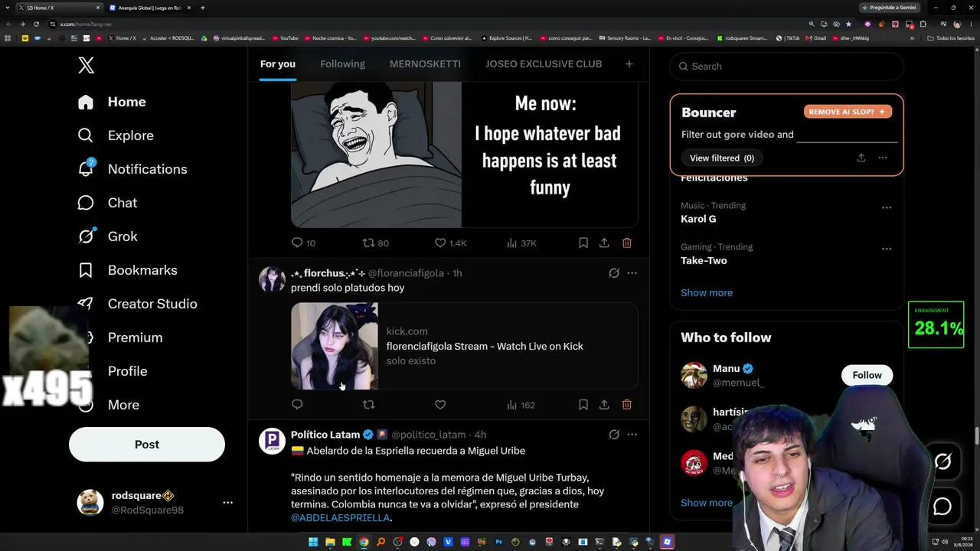Click the REMOVE AI SLOP button
The height and width of the screenshot is (551, 980).
click(x=848, y=112)
